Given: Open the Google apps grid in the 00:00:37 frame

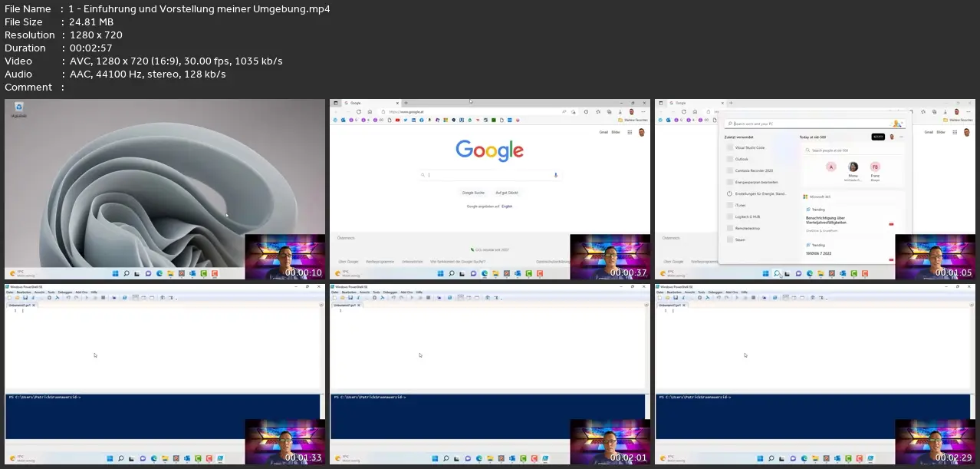Looking at the screenshot, I should (630, 132).
